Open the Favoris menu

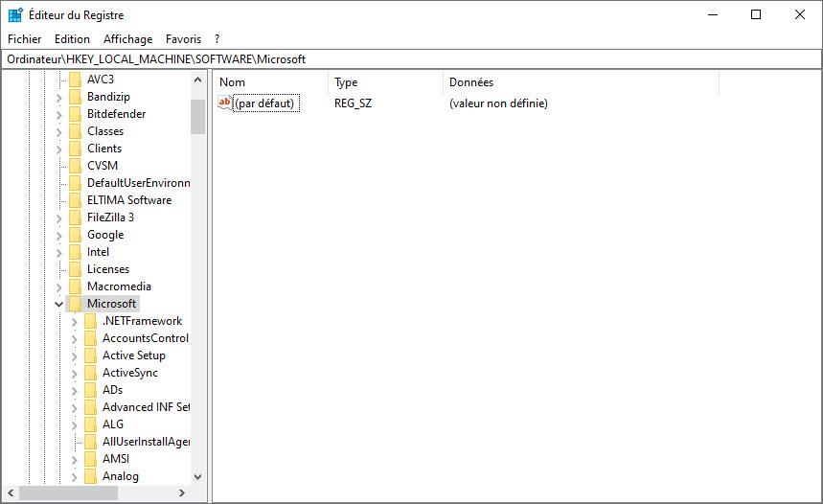point(183,39)
